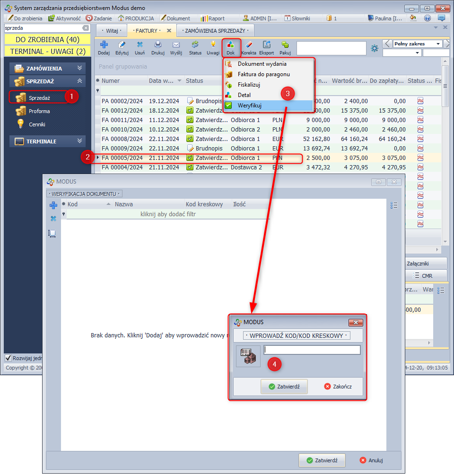The width and height of the screenshot is (454, 476).
Task: Open the Pełny zakres dropdown
Action: pyautogui.click(x=438, y=44)
